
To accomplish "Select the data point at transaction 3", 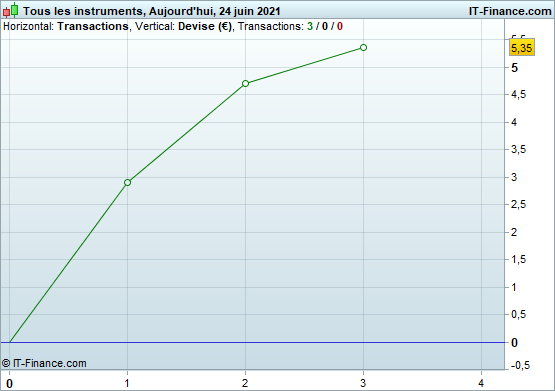I will point(363,47).
